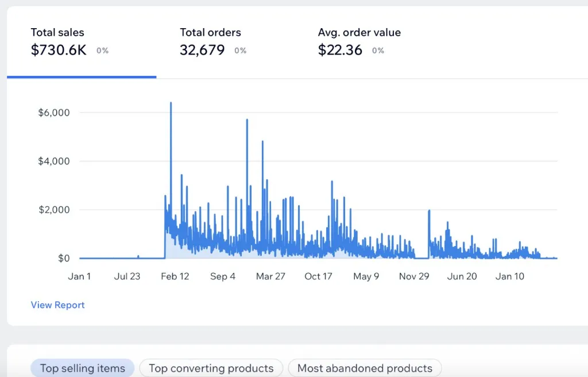Select the Top selling items filter
The image size is (588, 377).
82,368
